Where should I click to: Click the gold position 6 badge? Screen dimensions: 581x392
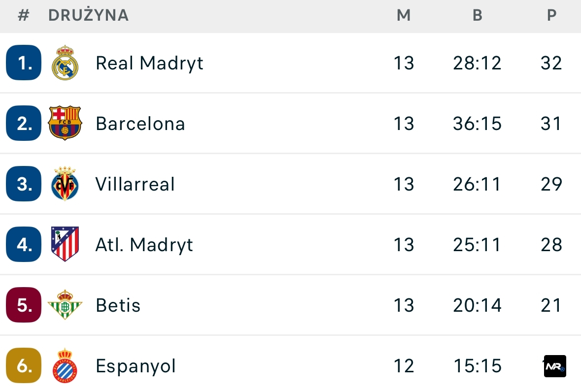(x=24, y=366)
